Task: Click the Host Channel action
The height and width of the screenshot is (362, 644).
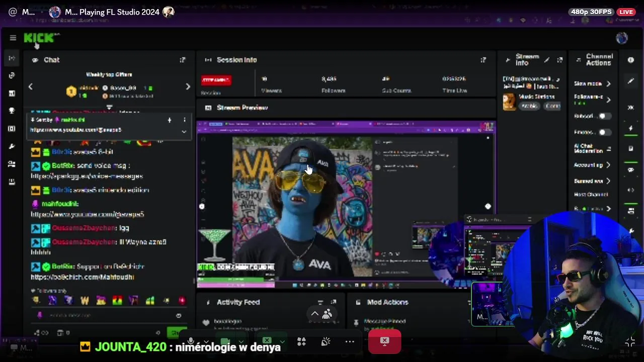Action: [x=591, y=195]
